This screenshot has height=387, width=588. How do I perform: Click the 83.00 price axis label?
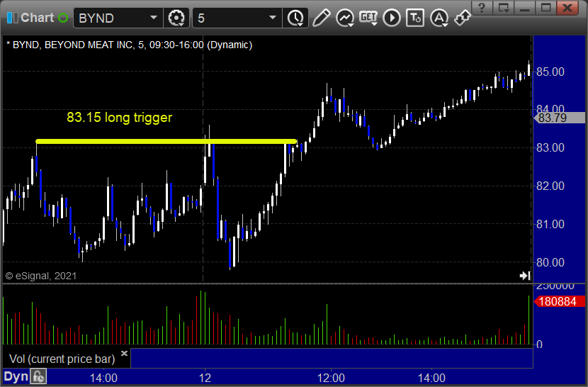550,148
